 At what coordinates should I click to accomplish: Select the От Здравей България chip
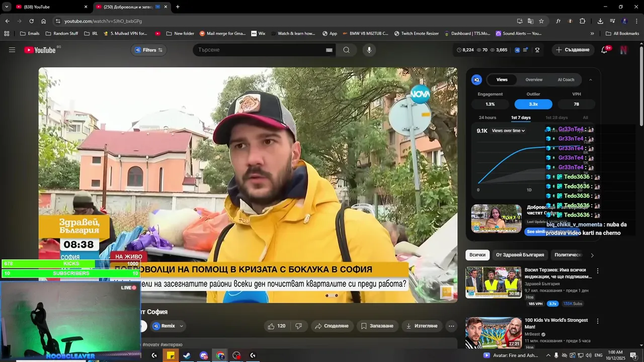pyautogui.click(x=520, y=255)
